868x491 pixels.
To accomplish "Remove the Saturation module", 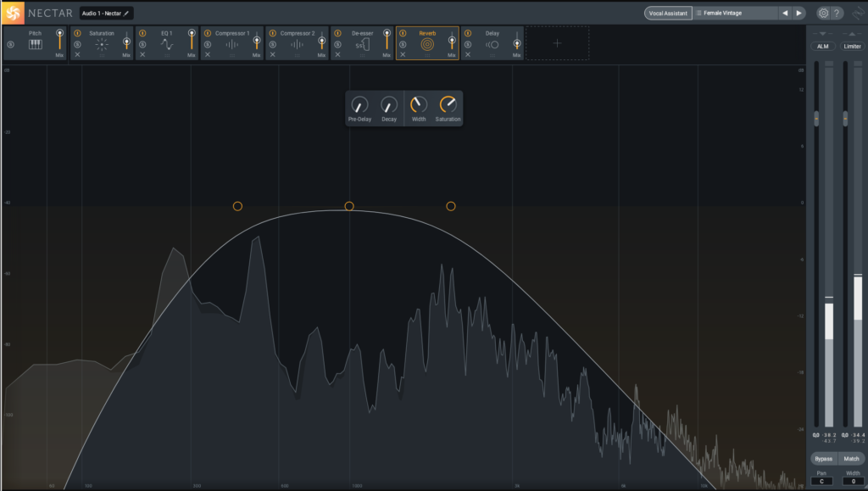I will point(77,55).
